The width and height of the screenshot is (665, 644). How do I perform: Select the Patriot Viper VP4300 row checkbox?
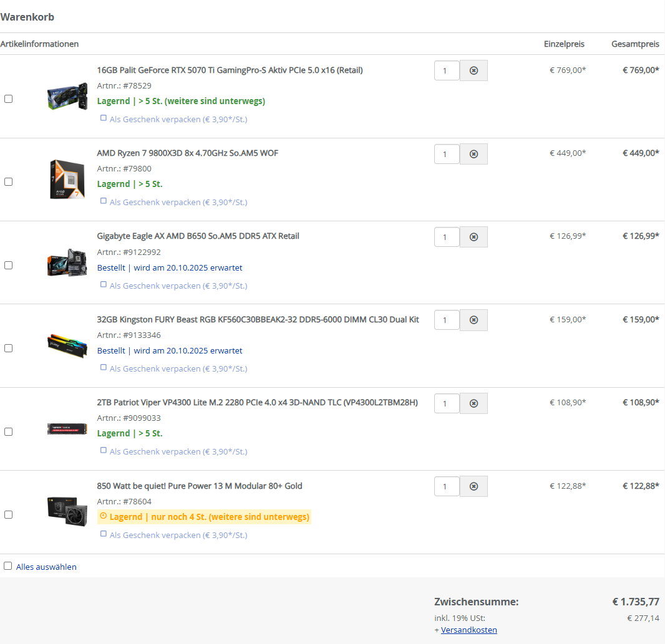pos(9,431)
